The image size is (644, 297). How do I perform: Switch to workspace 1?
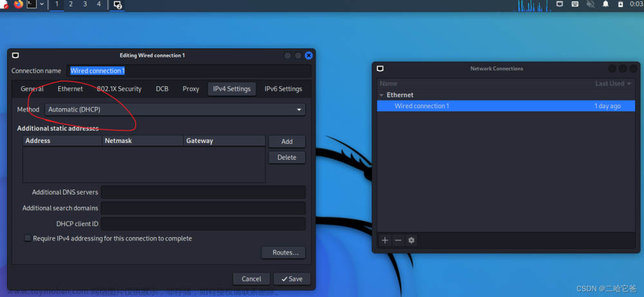coord(57,4)
